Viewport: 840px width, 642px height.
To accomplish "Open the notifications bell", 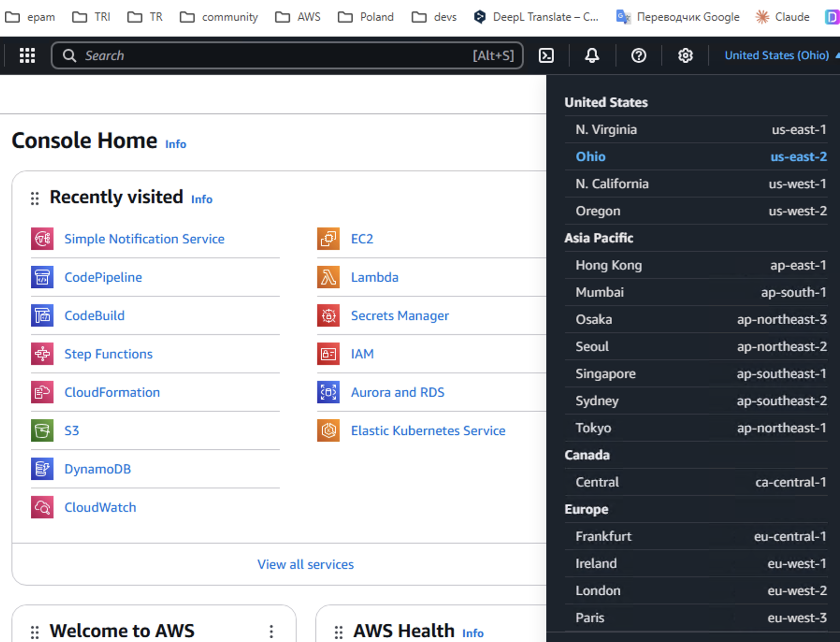I will coord(592,55).
